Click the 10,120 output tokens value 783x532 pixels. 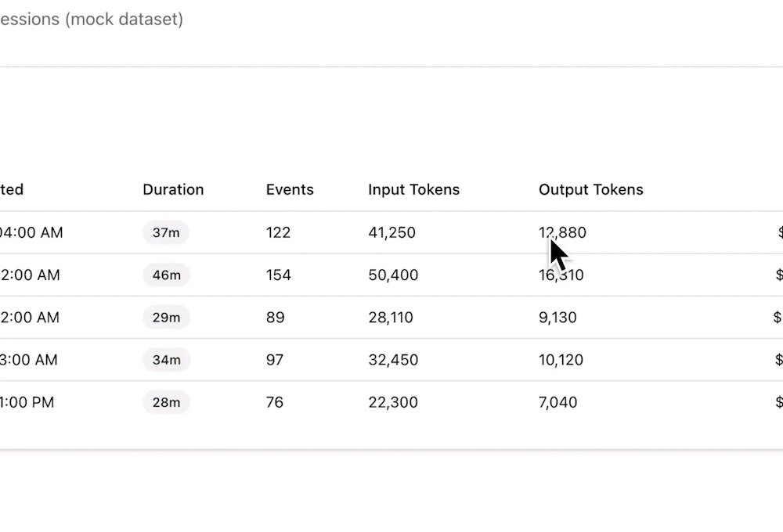pos(561,360)
